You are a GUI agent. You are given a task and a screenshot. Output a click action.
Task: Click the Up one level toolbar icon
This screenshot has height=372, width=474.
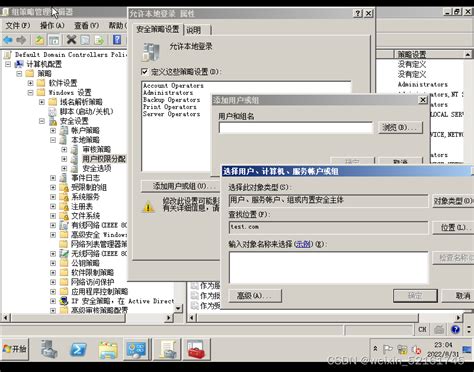tap(40, 40)
